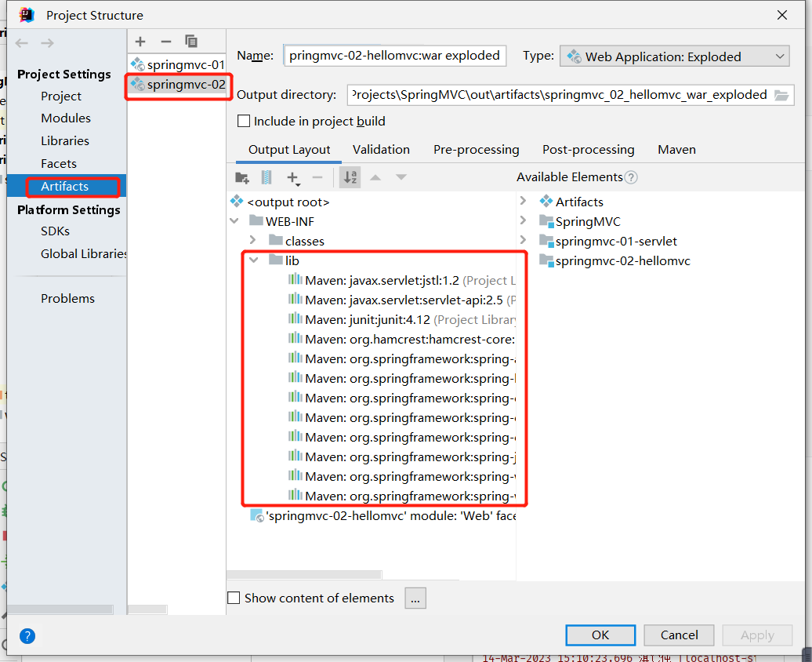Collapse the WEB-INF tree node
The image size is (812, 662).
pos(234,221)
